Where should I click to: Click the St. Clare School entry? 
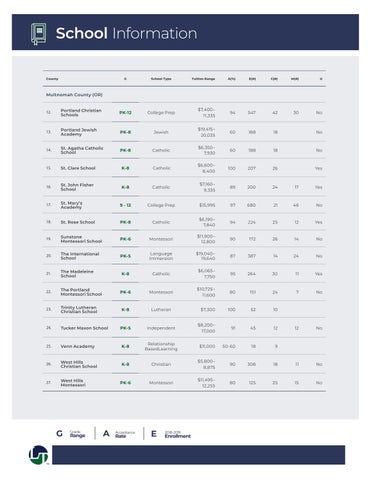78,168
